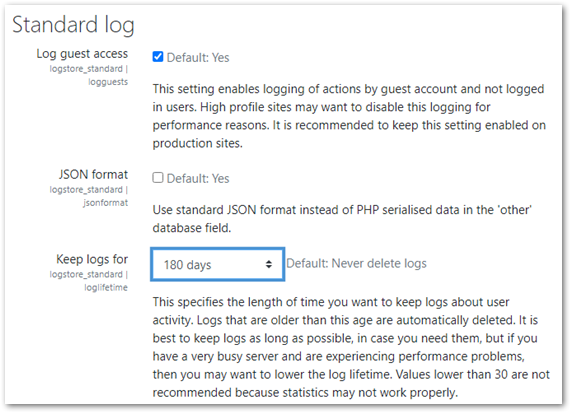Click the log lifetime description paragraph
The width and height of the screenshot is (571, 413).
(x=351, y=347)
